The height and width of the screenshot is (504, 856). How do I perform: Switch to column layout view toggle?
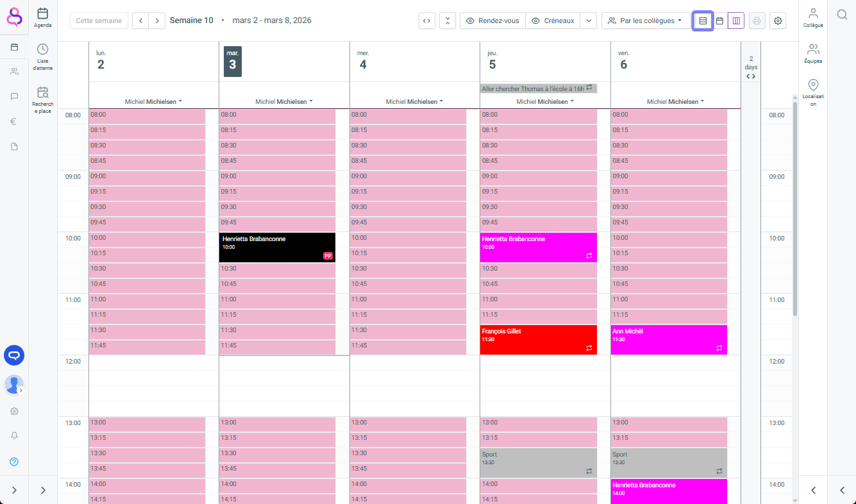(735, 21)
